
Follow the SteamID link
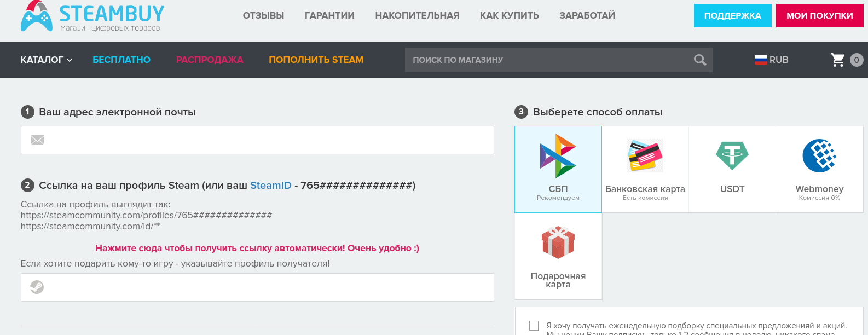point(271,186)
